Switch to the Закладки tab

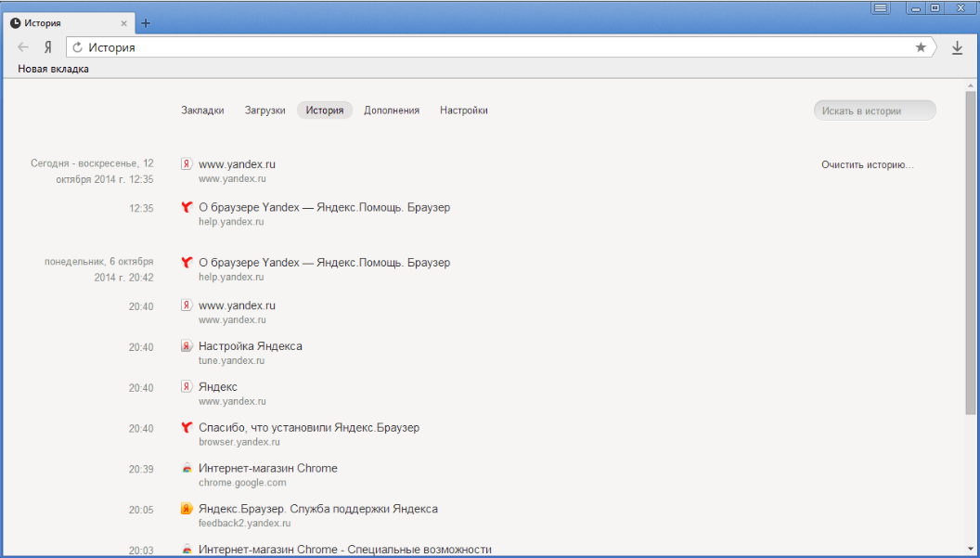[202, 110]
